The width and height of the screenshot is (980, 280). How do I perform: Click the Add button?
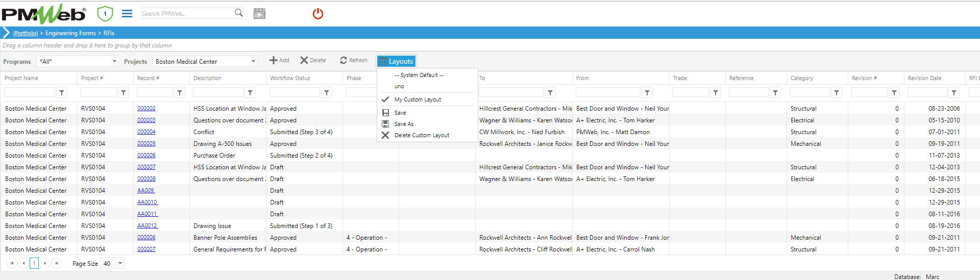(x=279, y=60)
